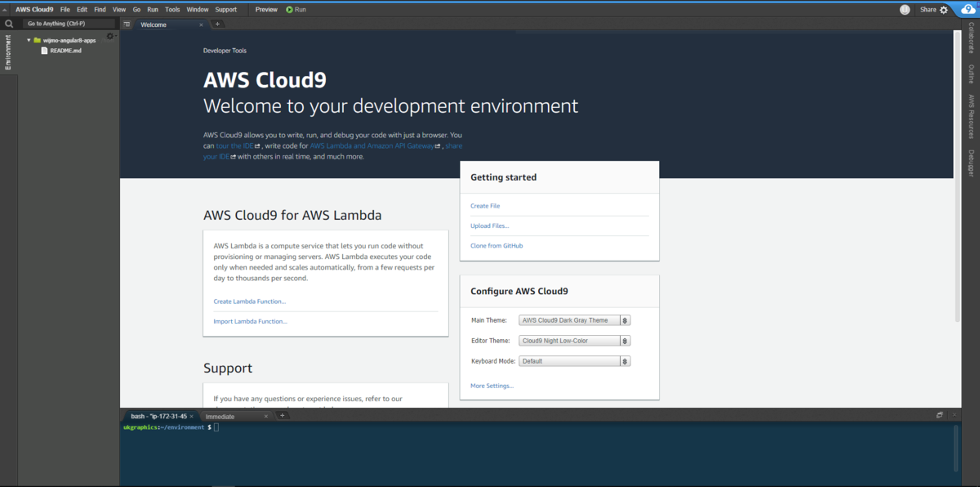Select README.md in the file tree
This screenshot has width=980, height=487.
tap(65, 51)
